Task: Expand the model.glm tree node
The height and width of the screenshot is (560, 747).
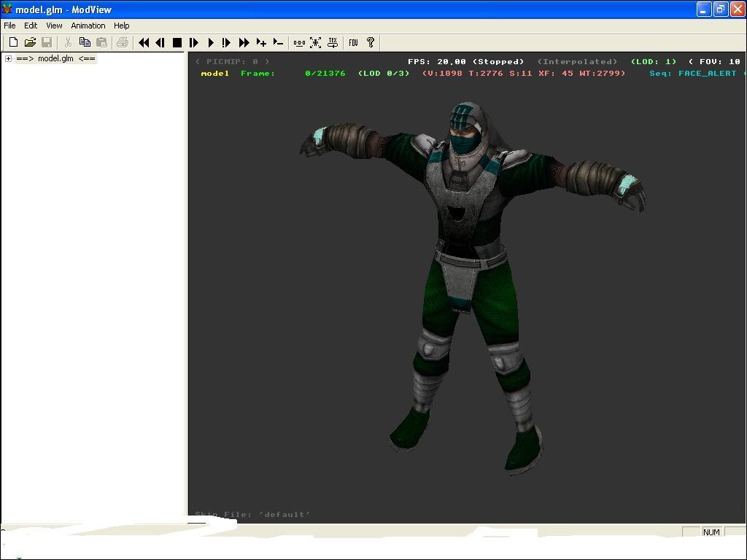Action: tap(8, 59)
